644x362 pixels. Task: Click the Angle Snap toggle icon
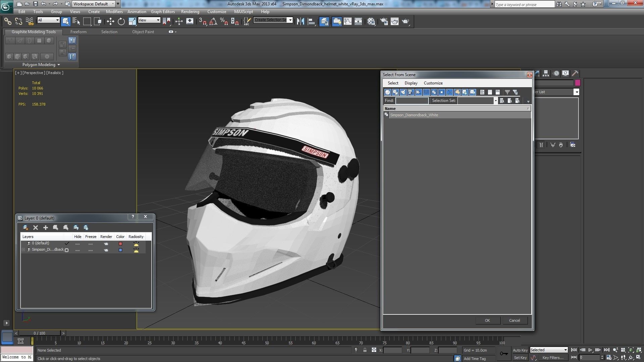tap(213, 21)
